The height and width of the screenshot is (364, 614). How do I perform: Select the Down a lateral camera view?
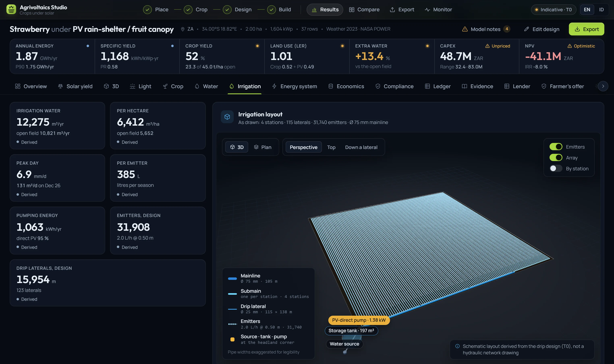click(361, 147)
